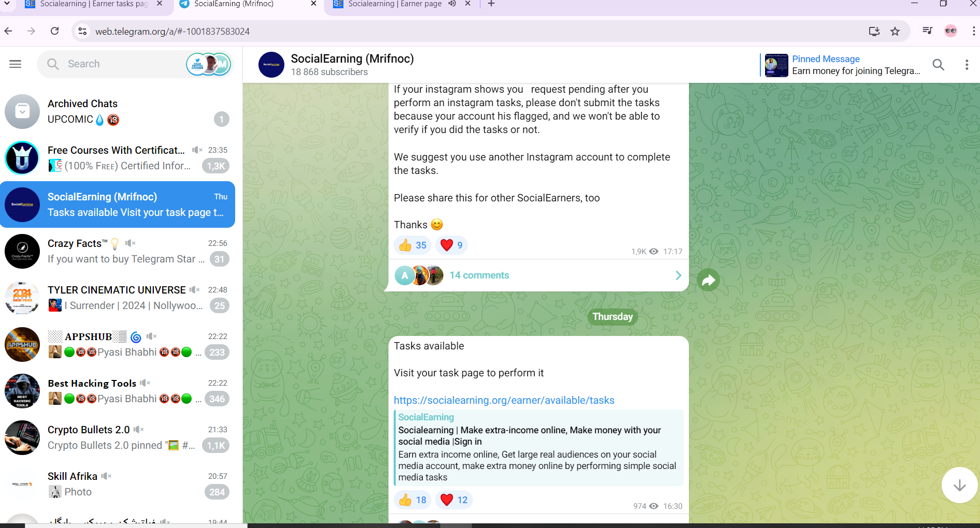Bookmark this page with the star icon

[895, 32]
